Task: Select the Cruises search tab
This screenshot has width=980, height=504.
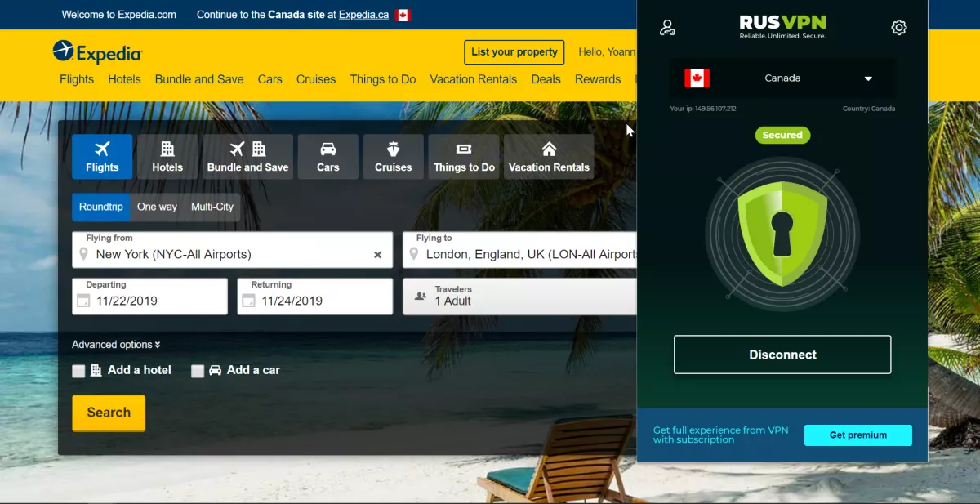Action: pyautogui.click(x=394, y=157)
